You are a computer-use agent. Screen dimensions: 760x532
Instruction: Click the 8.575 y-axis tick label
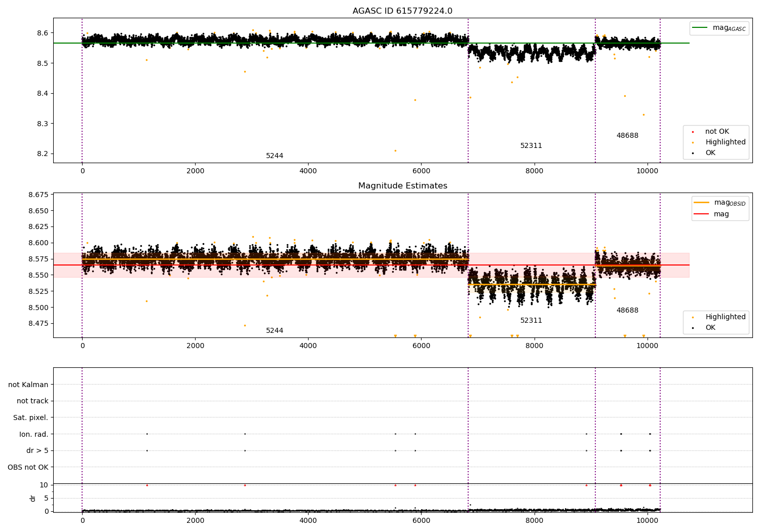click(39, 259)
